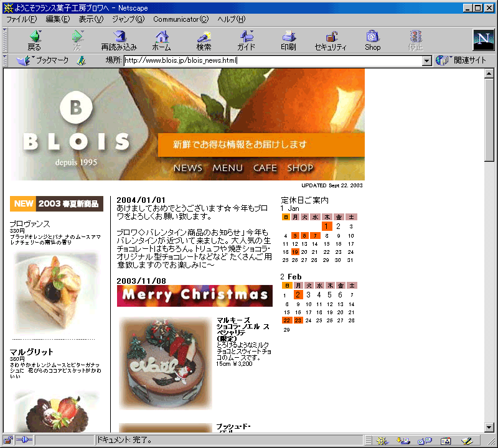Click the Stop (停止) toolbar icon
Viewport: 498px width, 448px height.
tap(415, 40)
